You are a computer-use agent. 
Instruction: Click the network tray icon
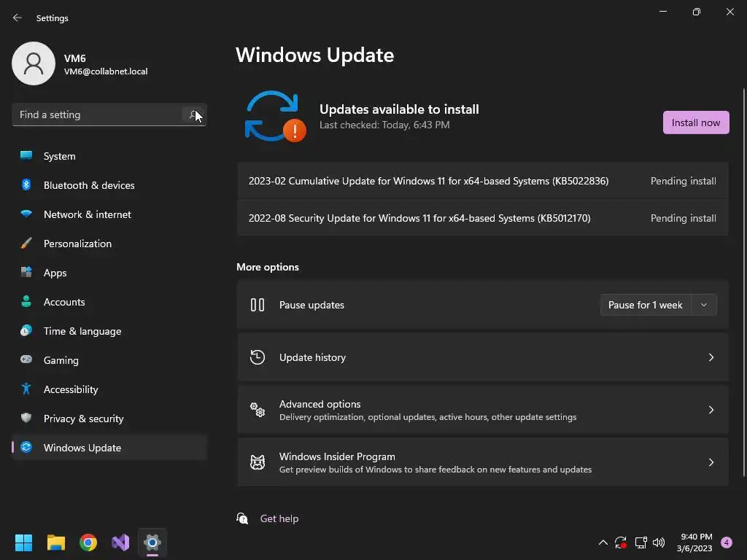click(x=640, y=542)
